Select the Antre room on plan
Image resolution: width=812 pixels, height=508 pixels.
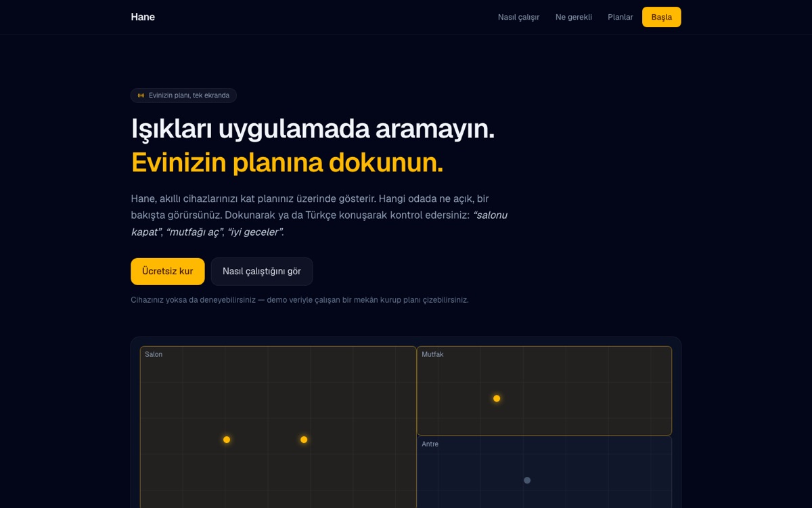tap(544, 472)
